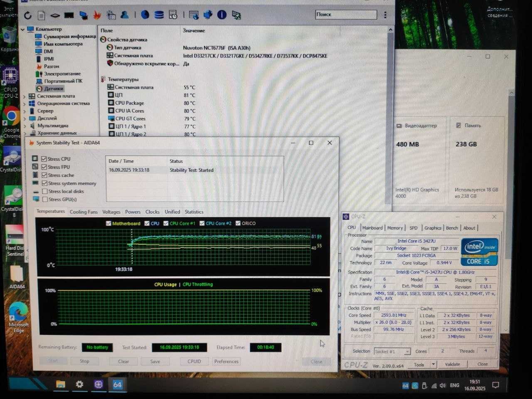Open Bench tab in CPU-Z

452,228
